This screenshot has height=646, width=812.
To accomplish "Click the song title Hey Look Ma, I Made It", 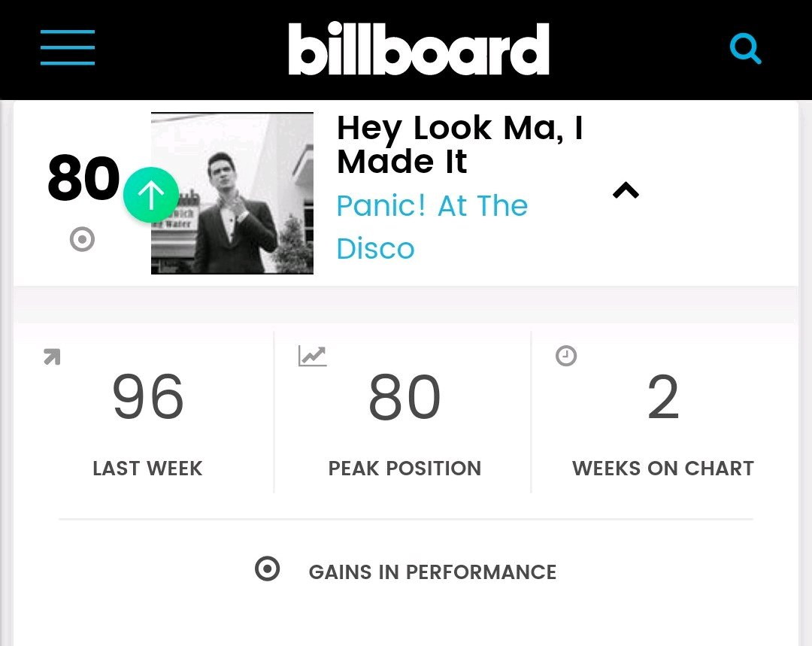I will 459,144.
